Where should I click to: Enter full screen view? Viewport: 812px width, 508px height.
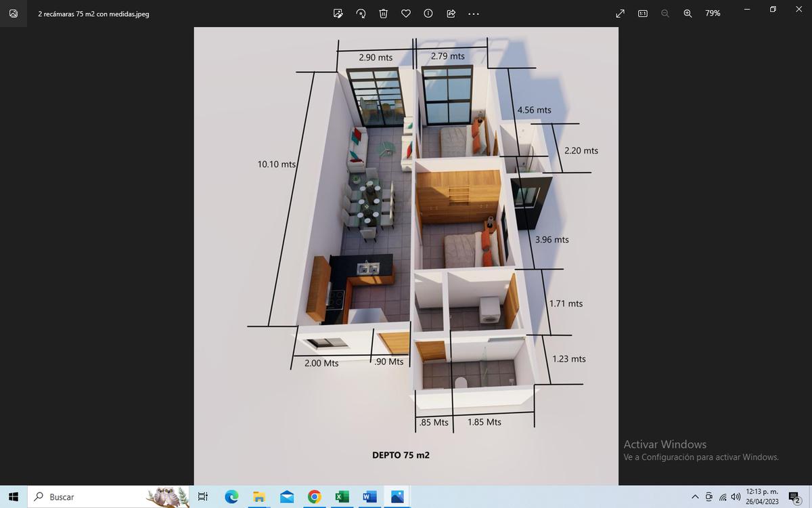point(621,13)
